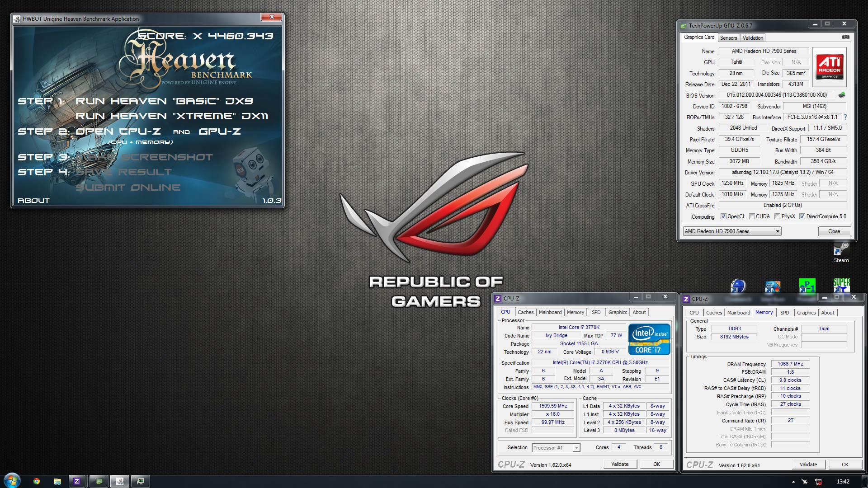Toggle the PhysX checkbox
Screen dimensions: 868x488
[777, 216]
